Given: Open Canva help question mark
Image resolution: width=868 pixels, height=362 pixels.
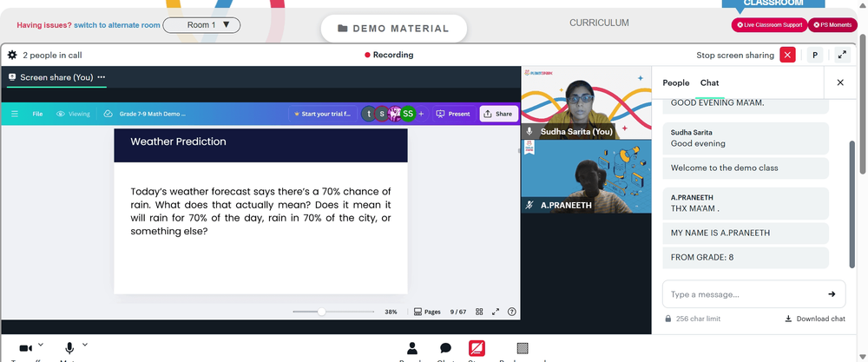Looking at the screenshot, I should tap(511, 312).
